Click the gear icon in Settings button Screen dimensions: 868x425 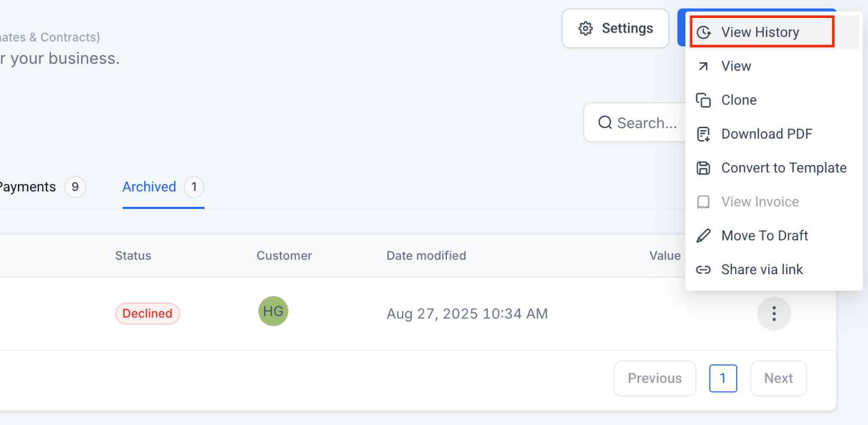(x=585, y=28)
